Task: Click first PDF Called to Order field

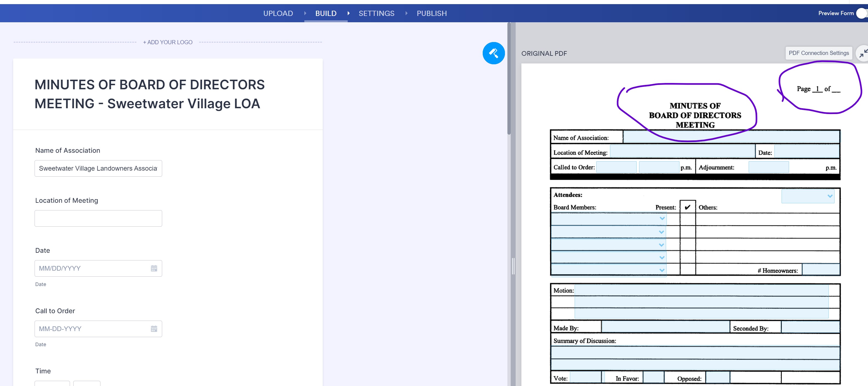Action: (616, 167)
